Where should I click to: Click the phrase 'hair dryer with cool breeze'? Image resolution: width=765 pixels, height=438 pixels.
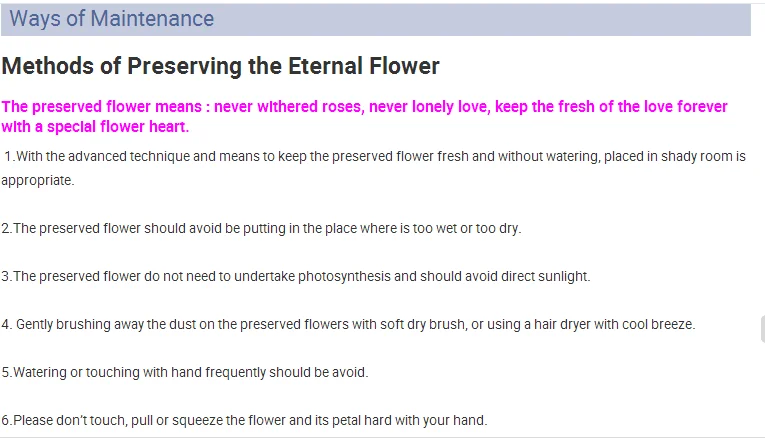[x=613, y=324]
